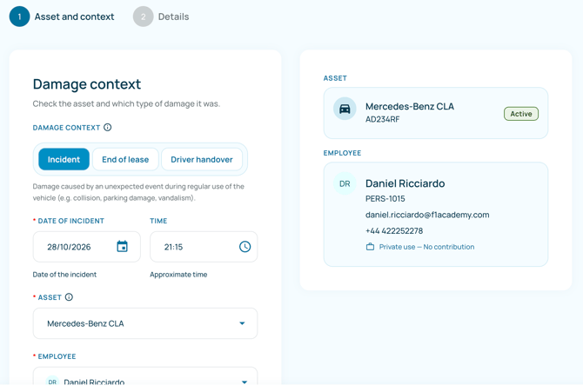Screen dimensions: 583x392
Task: Open Mercedes-Benz CLA asset combo box
Action: [145, 323]
